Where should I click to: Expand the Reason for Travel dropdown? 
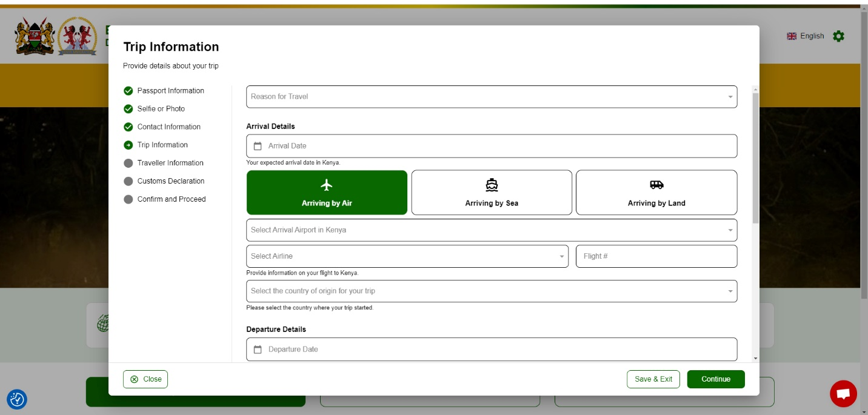[492, 97]
